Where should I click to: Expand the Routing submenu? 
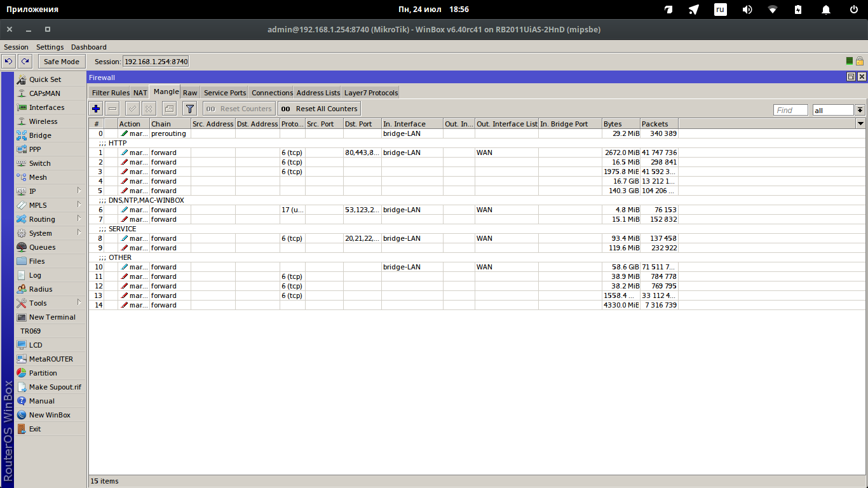point(50,219)
